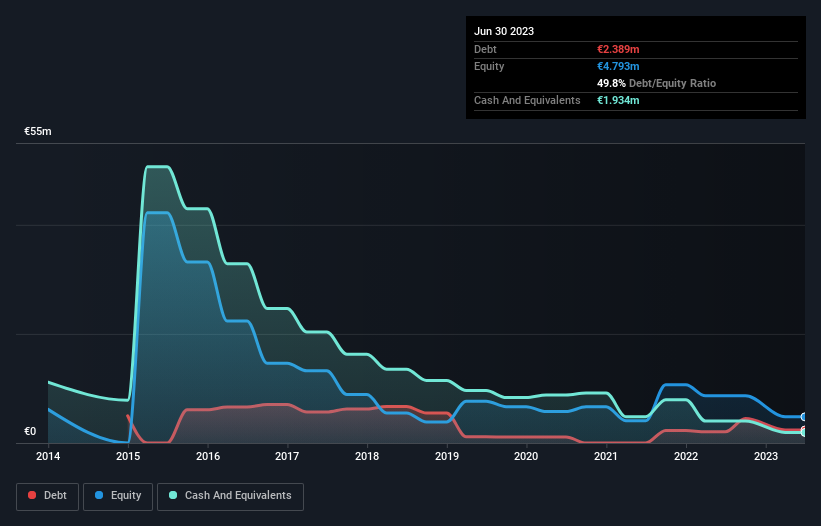Image resolution: width=821 pixels, height=526 pixels.
Task: Select the 2019 x-axis label
Action: (447, 456)
